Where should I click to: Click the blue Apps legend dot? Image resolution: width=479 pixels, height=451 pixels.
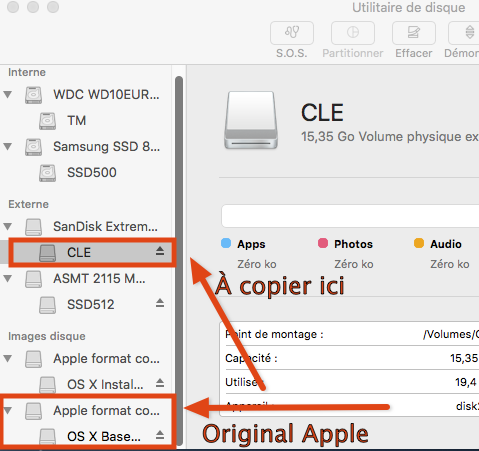[226, 243]
